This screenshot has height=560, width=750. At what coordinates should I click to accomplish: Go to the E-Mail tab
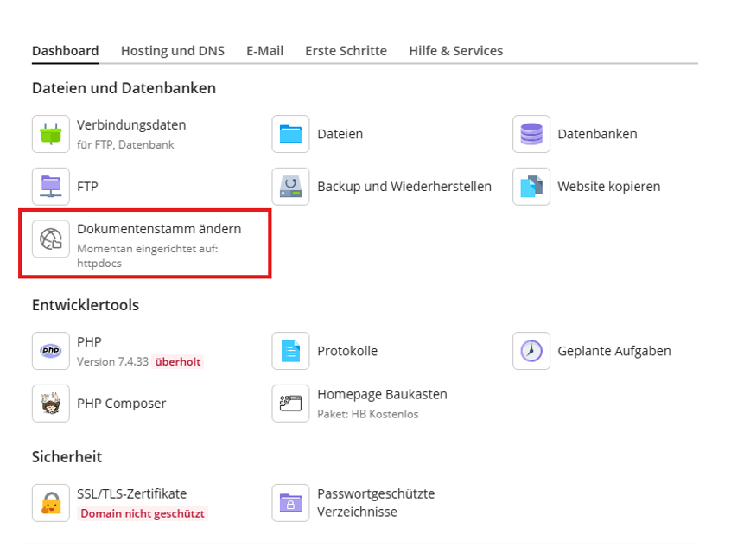coord(265,51)
